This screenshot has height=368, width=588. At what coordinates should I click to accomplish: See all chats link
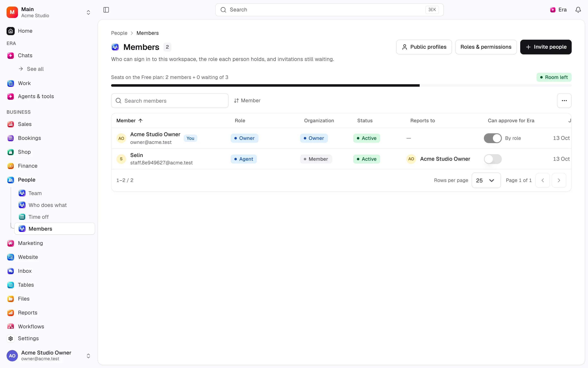tap(31, 69)
